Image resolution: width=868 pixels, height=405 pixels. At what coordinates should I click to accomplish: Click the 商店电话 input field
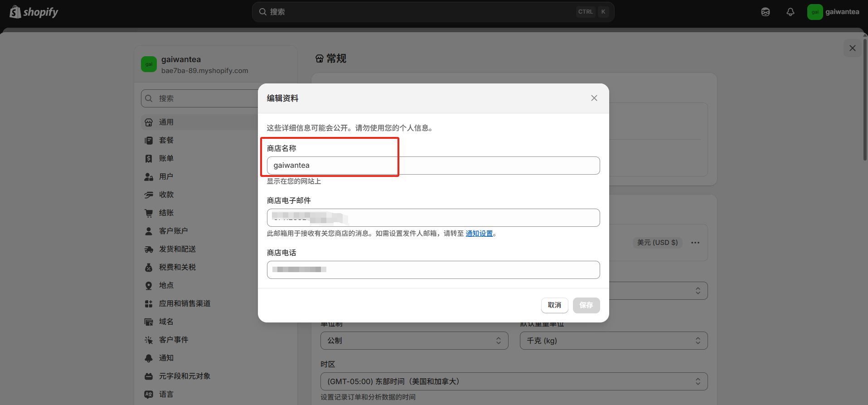pyautogui.click(x=433, y=270)
